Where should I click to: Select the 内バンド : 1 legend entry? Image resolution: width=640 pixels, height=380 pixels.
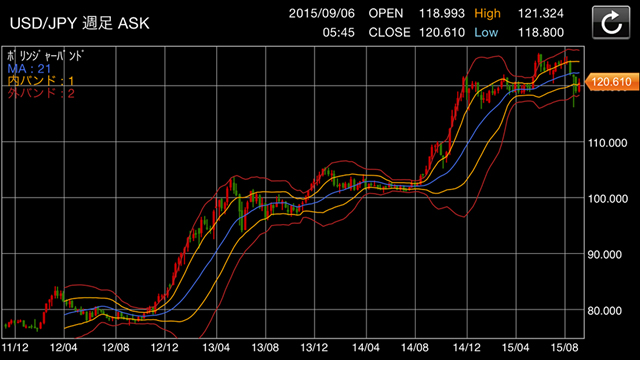coord(41,80)
